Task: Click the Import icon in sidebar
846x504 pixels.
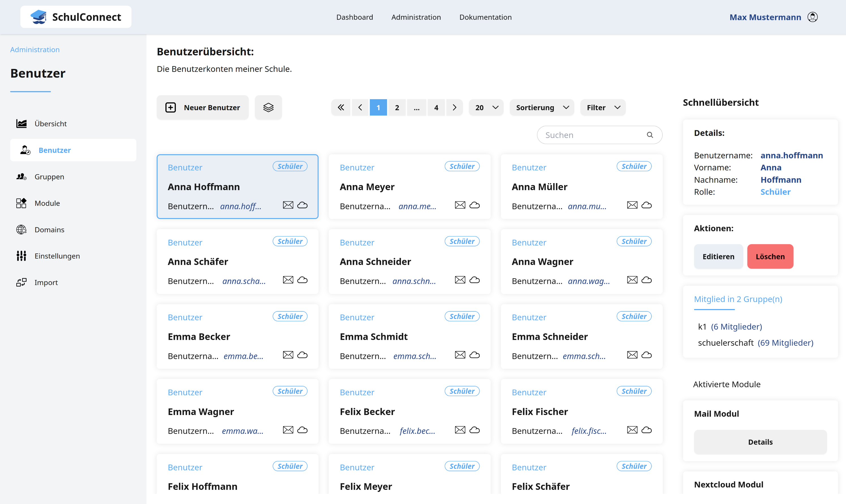Action: [21, 282]
